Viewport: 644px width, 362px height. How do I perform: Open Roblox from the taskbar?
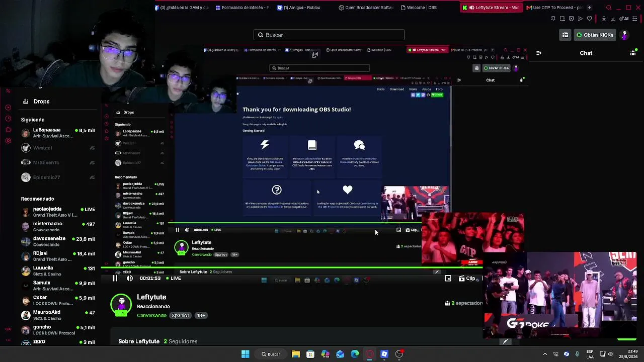[x=384, y=354]
